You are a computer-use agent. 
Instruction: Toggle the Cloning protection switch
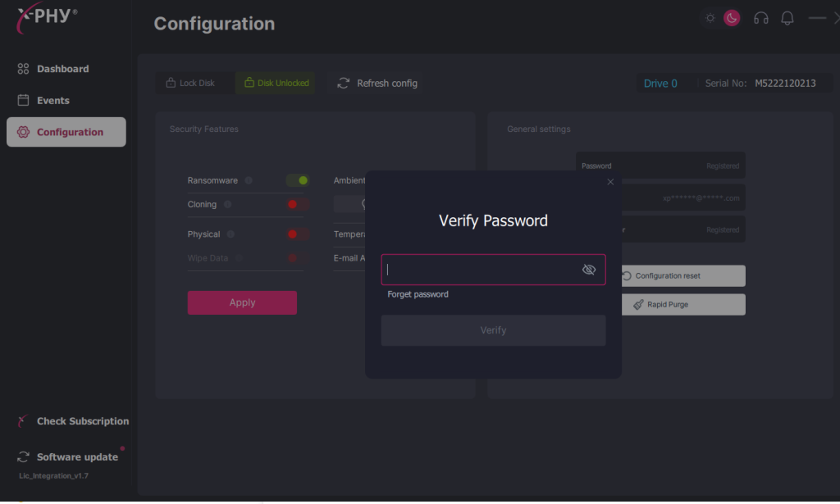pos(297,204)
